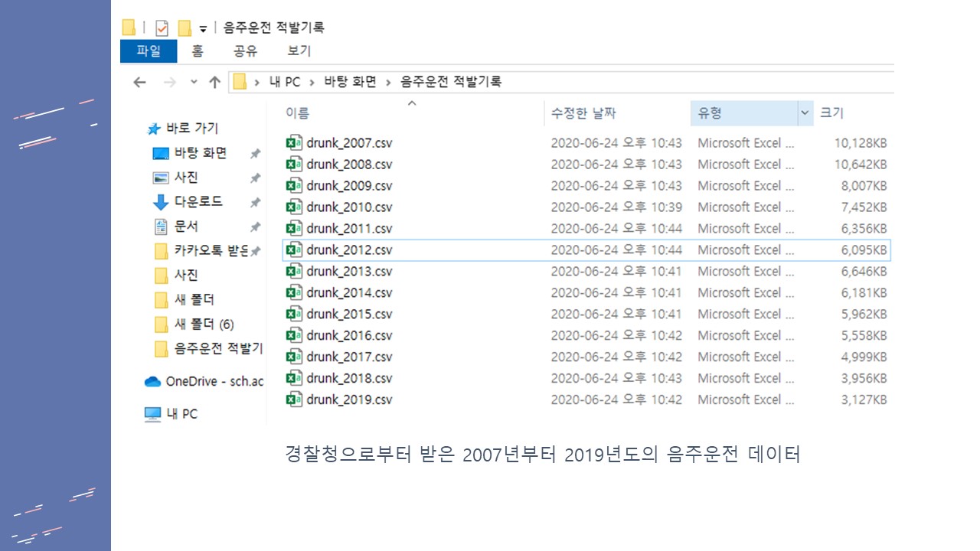
Task: Click the new folder icon in title bar
Action: click(x=185, y=28)
